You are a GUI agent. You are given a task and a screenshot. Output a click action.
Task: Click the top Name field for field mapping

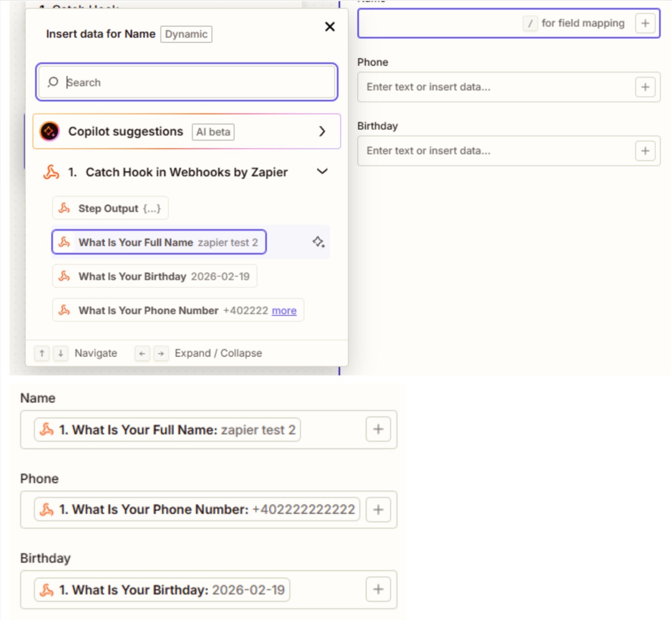click(509, 23)
